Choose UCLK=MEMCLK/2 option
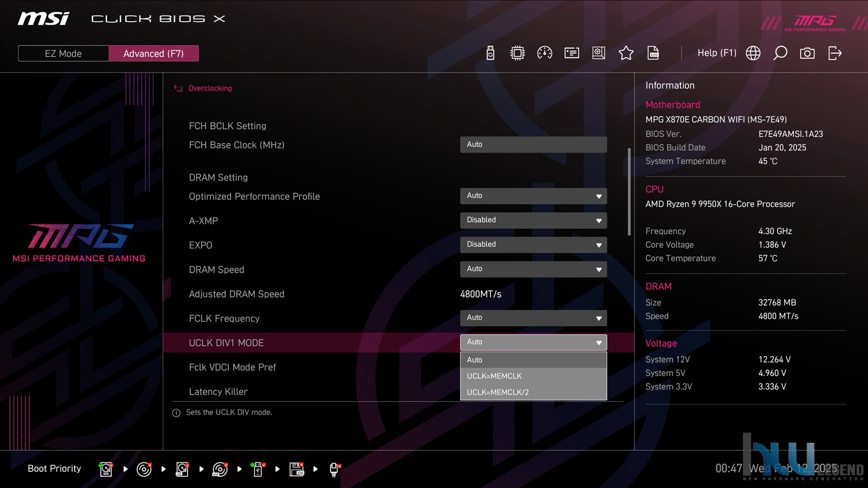This screenshot has width=868, height=488. 533,392
